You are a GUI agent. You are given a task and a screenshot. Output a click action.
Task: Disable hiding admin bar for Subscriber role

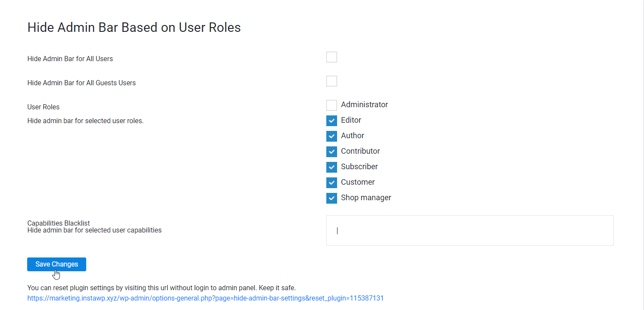point(331,167)
